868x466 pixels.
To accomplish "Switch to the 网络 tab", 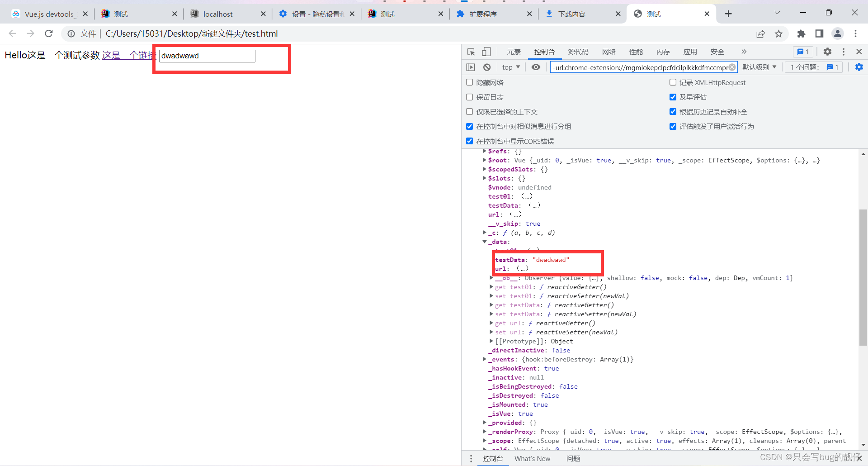I will click(609, 52).
